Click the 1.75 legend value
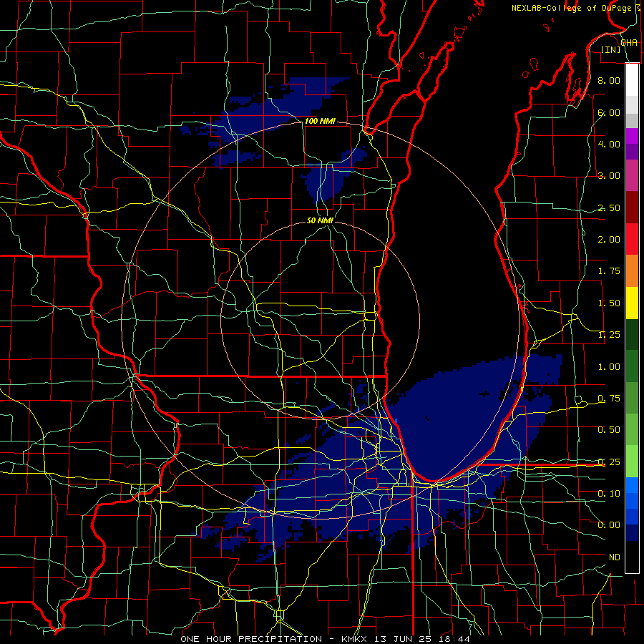This screenshot has height=644, width=644. pyautogui.click(x=609, y=271)
